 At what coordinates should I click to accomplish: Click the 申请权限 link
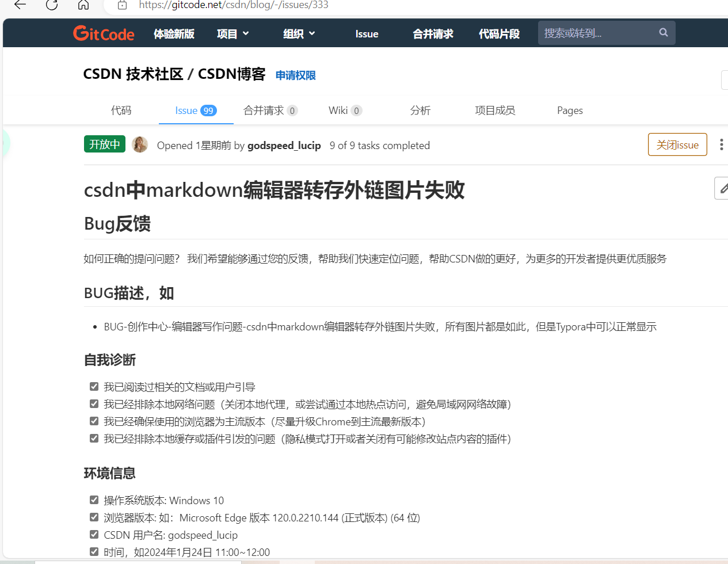click(x=295, y=75)
